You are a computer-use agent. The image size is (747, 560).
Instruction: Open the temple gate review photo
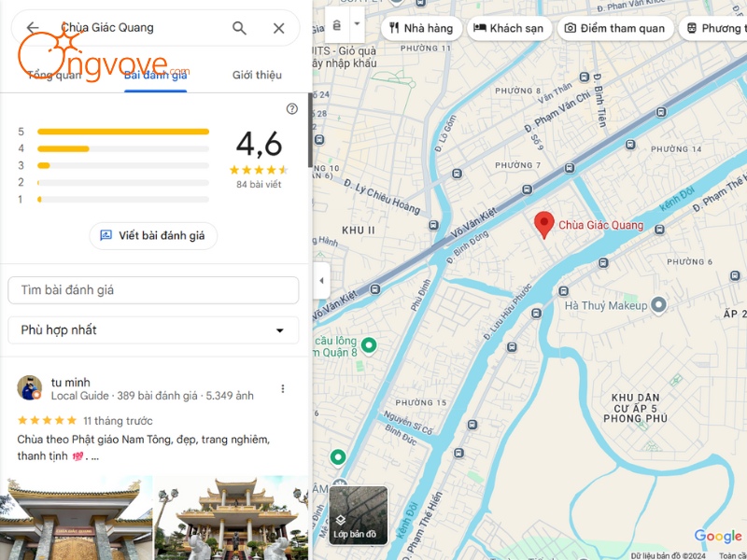tap(77, 518)
